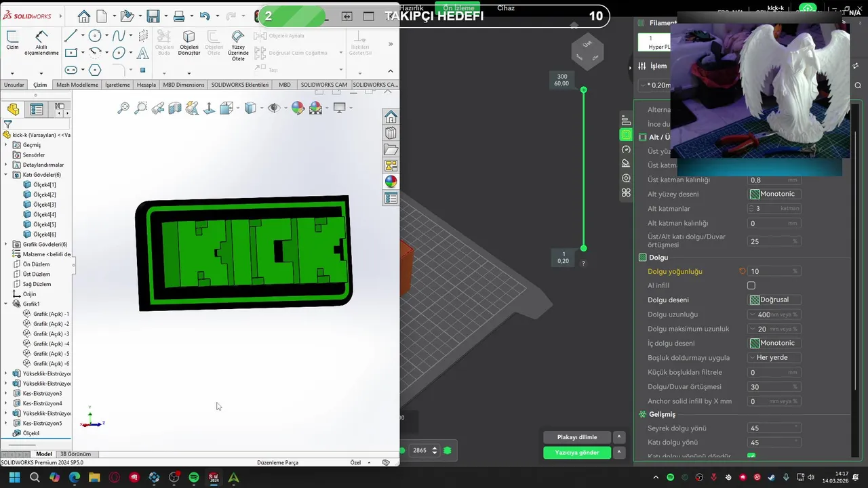Screen dimensions: 868x488
Task: Select the sketch Text tool
Action: (x=143, y=53)
